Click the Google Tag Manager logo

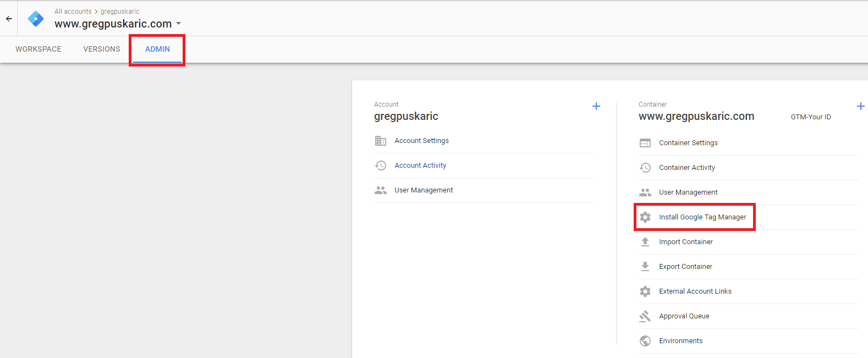[36, 19]
